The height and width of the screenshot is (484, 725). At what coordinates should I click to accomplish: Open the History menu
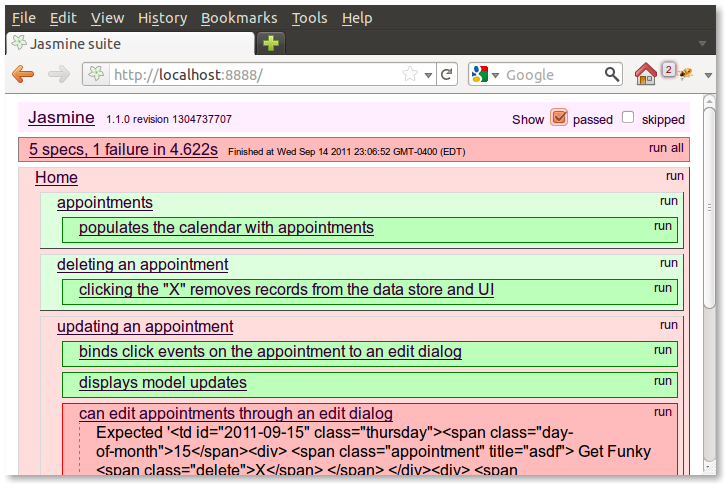pos(162,18)
